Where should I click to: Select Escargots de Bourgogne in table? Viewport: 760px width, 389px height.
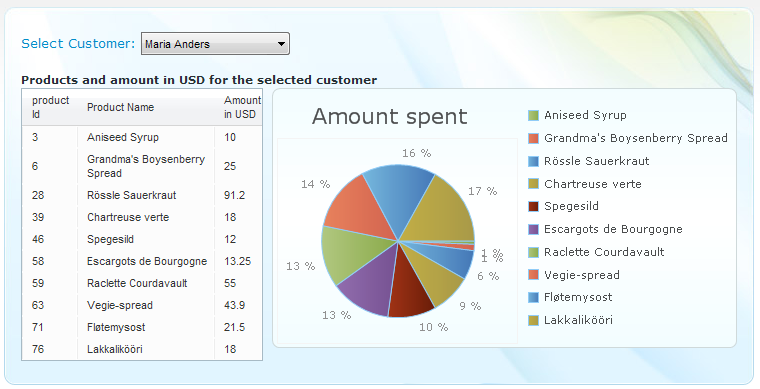(x=147, y=261)
